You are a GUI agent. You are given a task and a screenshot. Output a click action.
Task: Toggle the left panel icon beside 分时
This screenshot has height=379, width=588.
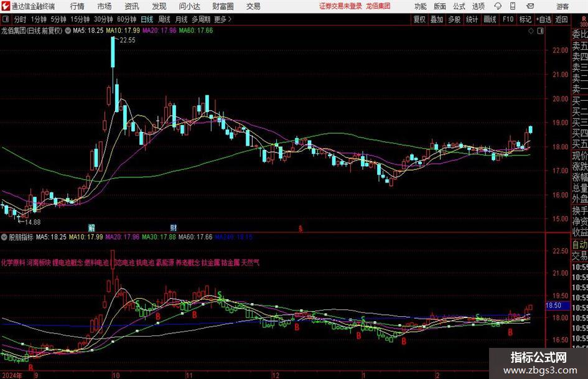coord(5,19)
